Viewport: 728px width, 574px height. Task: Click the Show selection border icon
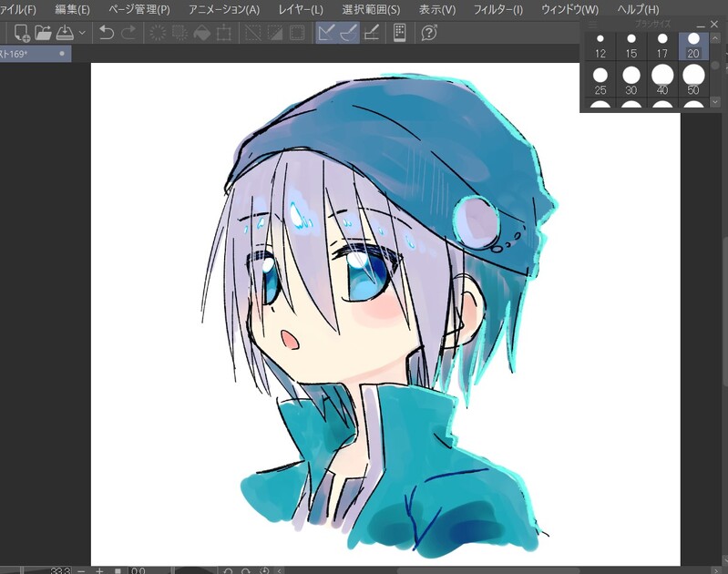(x=297, y=33)
